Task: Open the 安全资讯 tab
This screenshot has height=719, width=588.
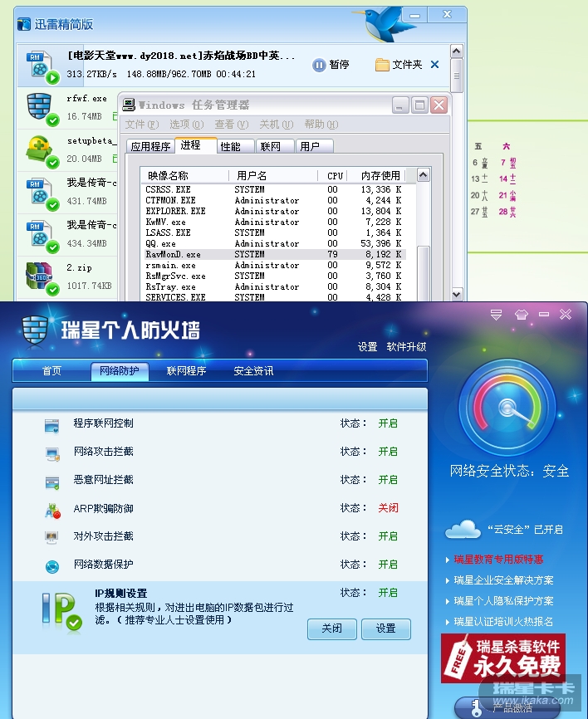Action: 253,371
